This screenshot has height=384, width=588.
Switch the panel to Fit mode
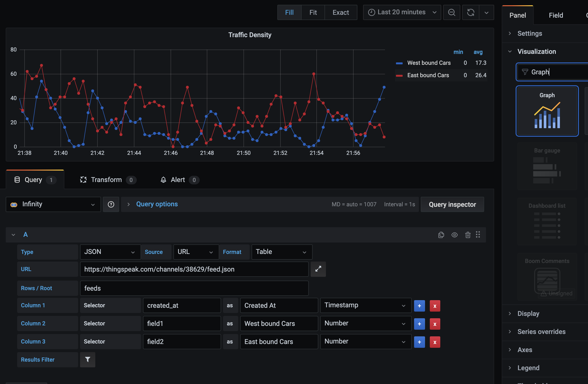click(313, 12)
